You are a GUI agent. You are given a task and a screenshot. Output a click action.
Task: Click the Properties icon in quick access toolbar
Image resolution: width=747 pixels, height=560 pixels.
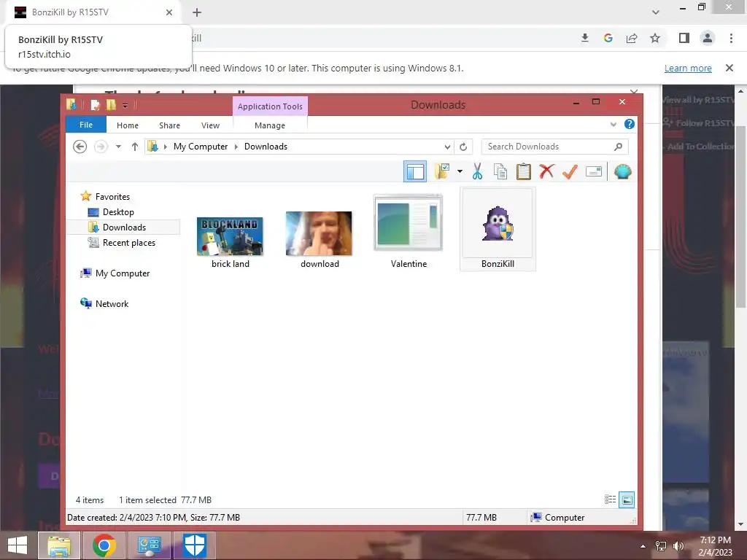tap(96, 105)
